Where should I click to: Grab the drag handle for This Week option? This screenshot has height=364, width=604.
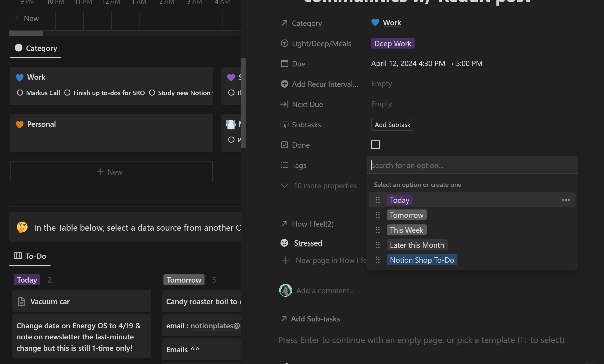[x=377, y=230]
